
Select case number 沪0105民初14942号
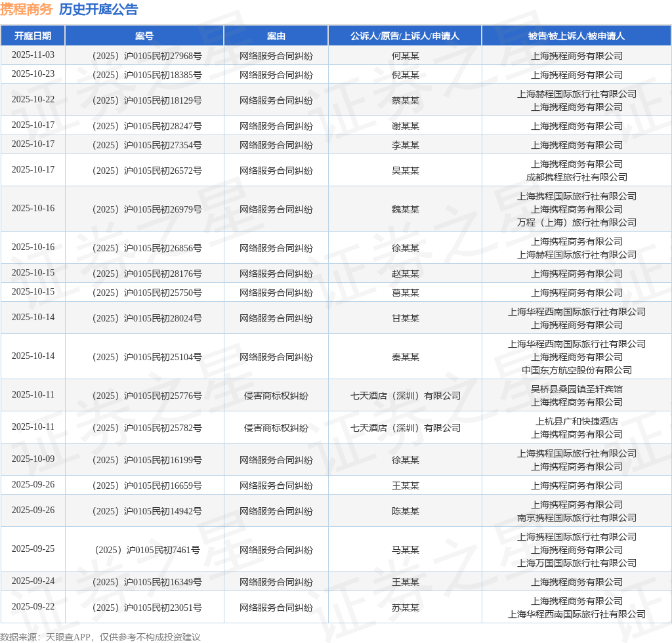(x=147, y=511)
